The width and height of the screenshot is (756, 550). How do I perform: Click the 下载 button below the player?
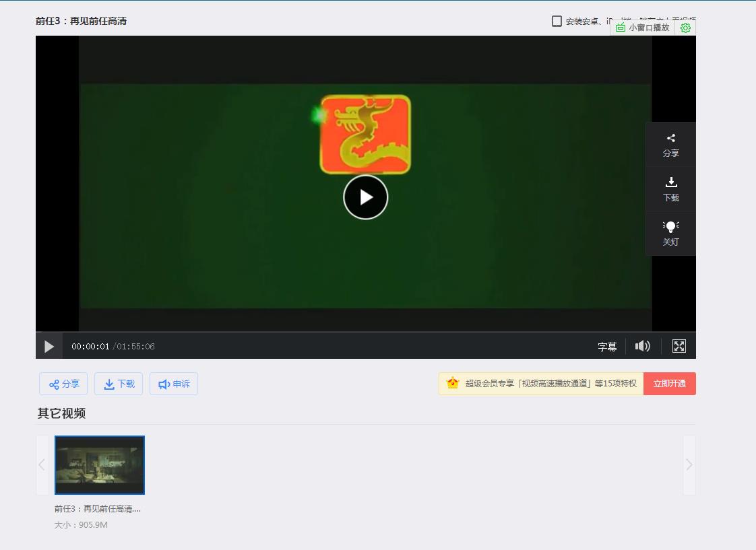pyautogui.click(x=119, y=384)
